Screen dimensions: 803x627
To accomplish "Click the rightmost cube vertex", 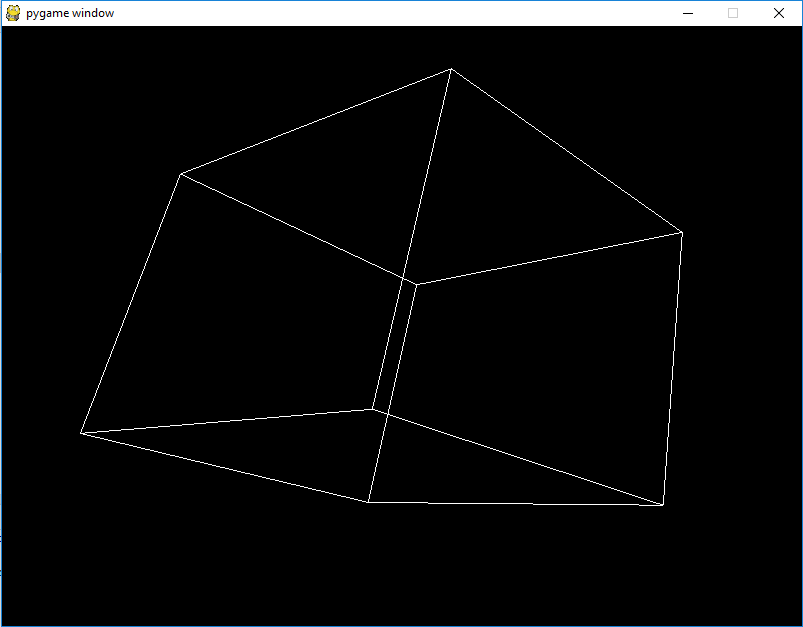I will (682, 231).
